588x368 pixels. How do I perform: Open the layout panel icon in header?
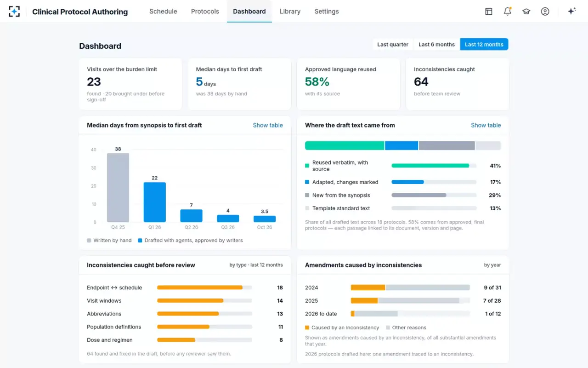point(489,11)
